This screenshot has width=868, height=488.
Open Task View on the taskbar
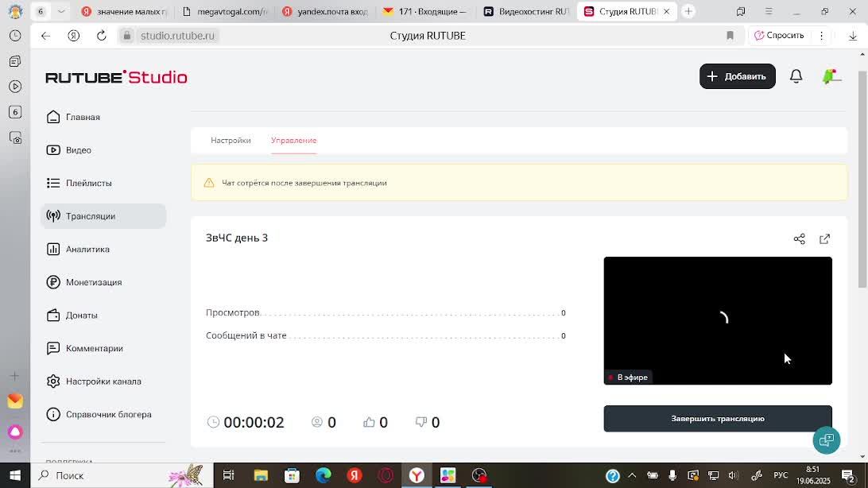click(229, 475)
